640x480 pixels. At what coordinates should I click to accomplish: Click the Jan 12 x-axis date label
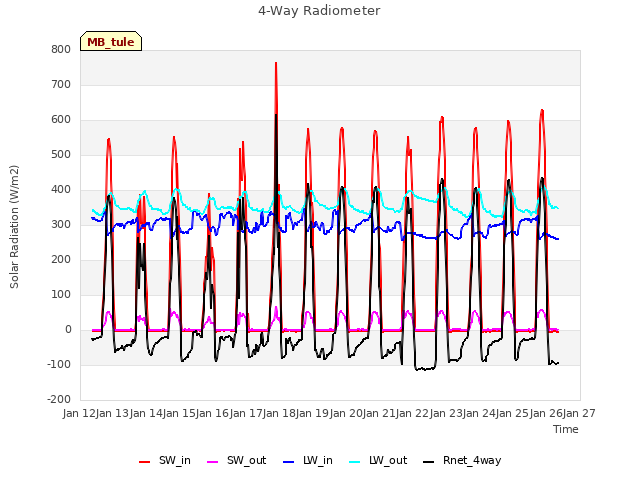coord(79,414)
